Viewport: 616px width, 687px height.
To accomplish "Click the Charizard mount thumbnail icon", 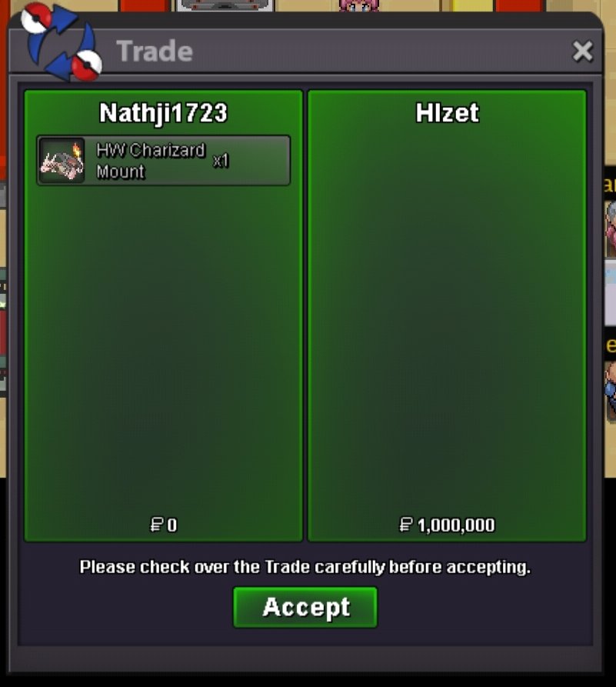I will tap(62, 160).
